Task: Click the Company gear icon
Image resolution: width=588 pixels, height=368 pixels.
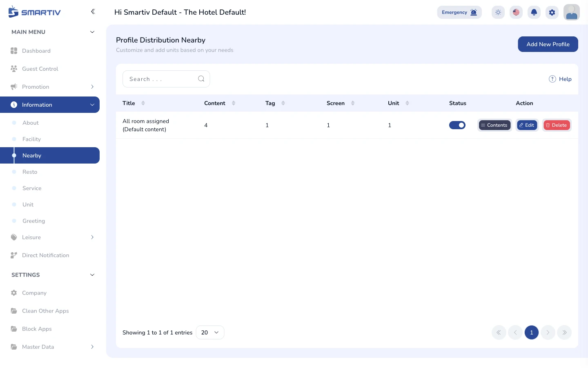Action: [14, 293]
